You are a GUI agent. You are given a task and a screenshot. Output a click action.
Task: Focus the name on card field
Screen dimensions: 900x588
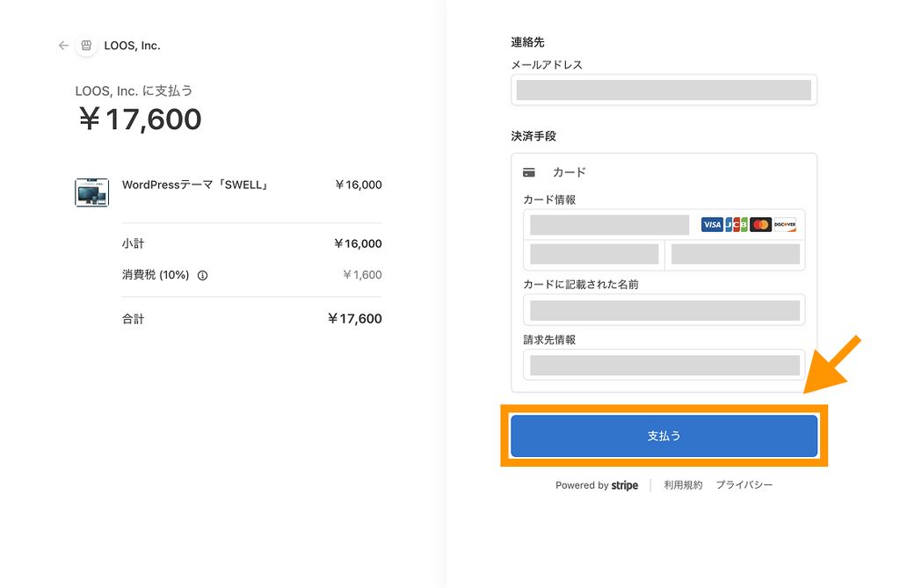(x=664, y=310)
